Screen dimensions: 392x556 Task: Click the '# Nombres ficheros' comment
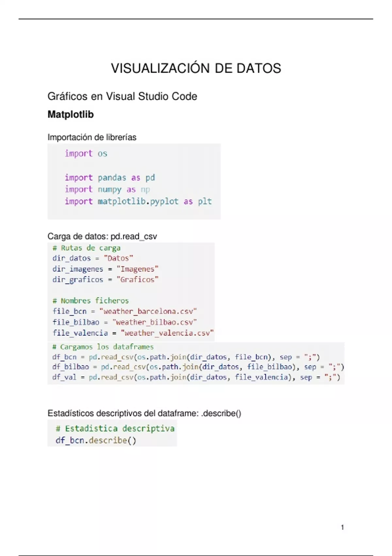point(90,301)
